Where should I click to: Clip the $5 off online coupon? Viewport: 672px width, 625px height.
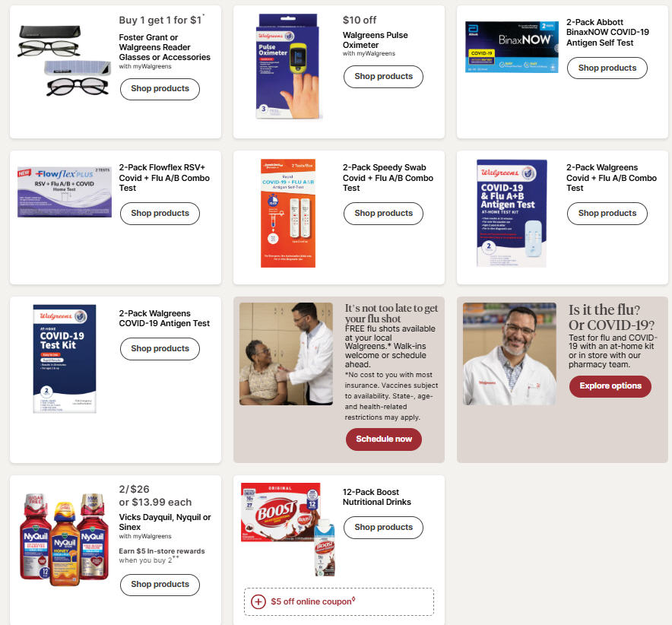point(338,602)
